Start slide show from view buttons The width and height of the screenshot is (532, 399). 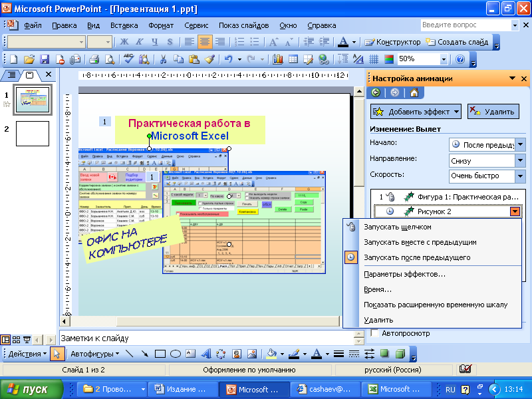[27, 340]
